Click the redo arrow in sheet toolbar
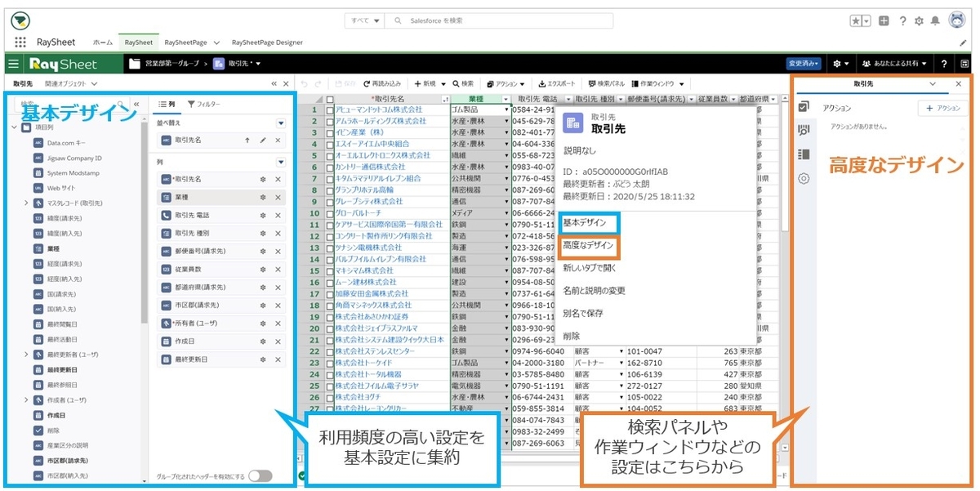 (319, 83)
